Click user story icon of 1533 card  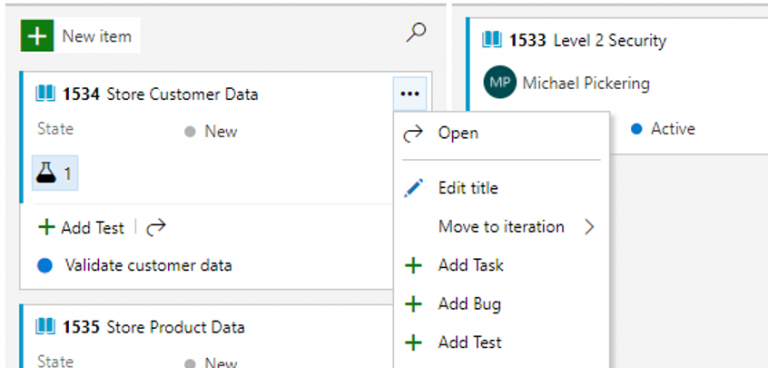pyautogui.click(x=492, y=40)
